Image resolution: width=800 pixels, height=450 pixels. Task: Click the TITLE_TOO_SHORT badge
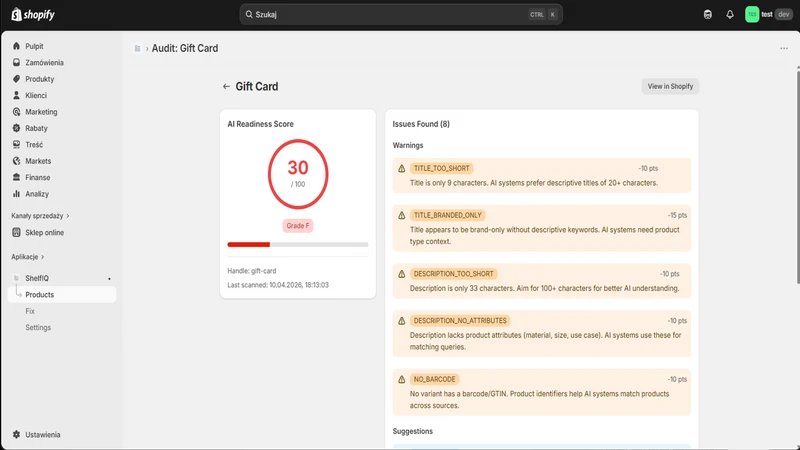pos(441,168)
